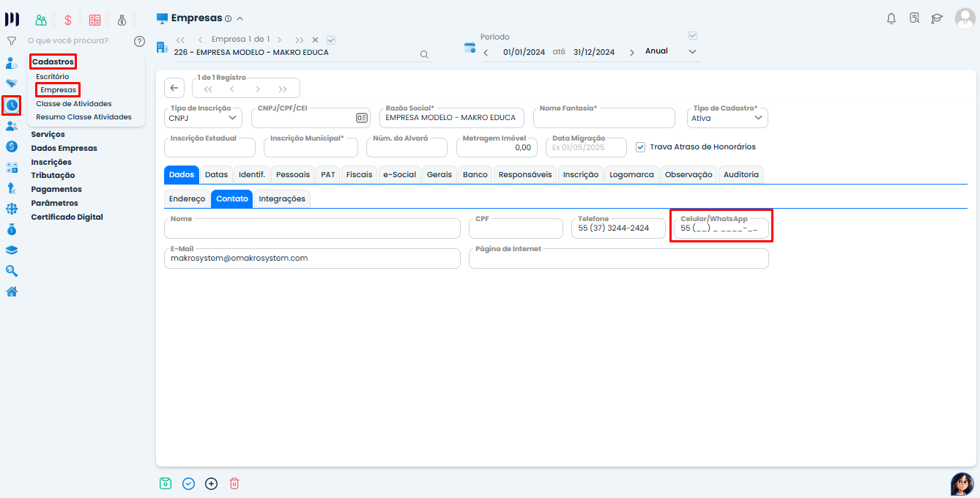Add new record with plus circle icon
Viewport: 980px width, 498px height.
211,483
